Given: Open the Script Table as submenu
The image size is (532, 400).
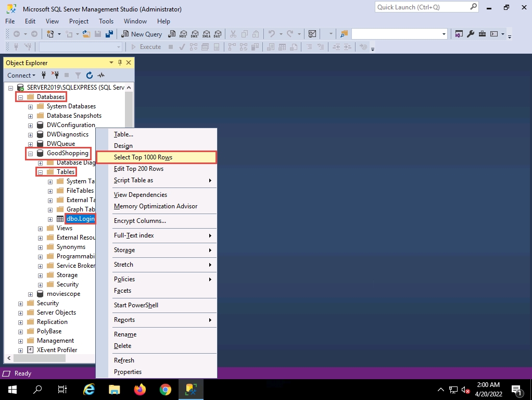Looking at the screenshot, I should (133, 180).
